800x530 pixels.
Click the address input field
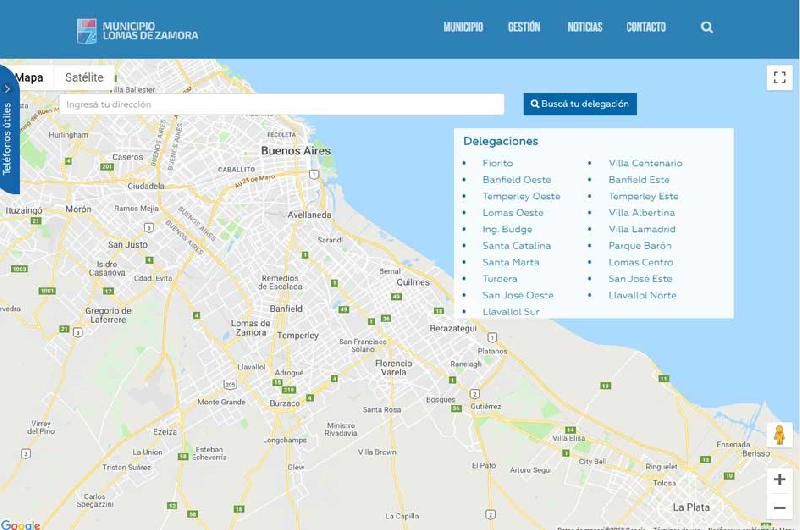(281, 104)
